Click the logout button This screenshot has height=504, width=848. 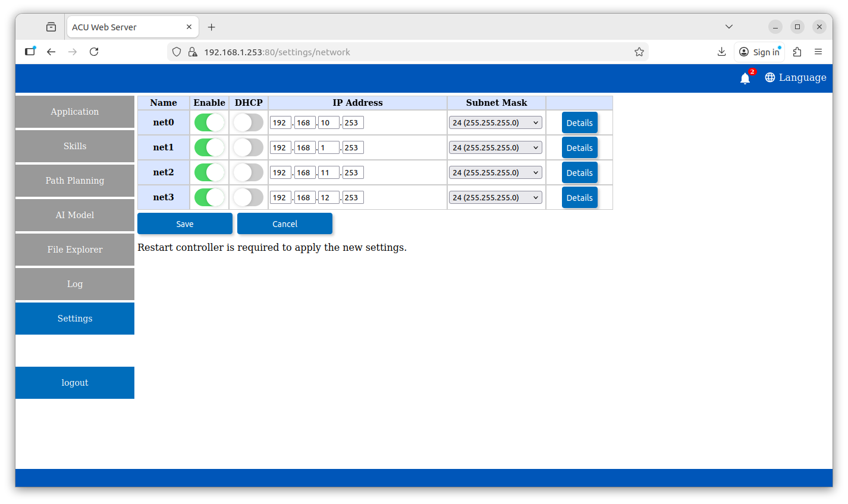click(75, 383)
